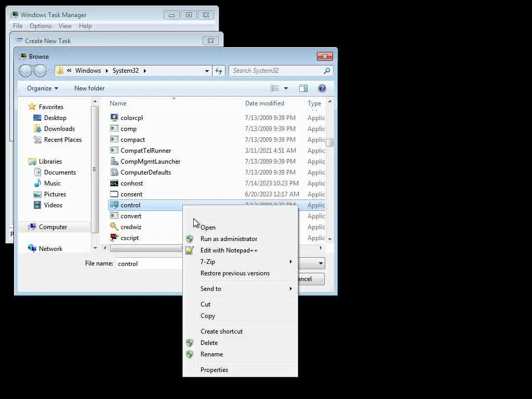Click the Help question mark icon

coord(322,88)
